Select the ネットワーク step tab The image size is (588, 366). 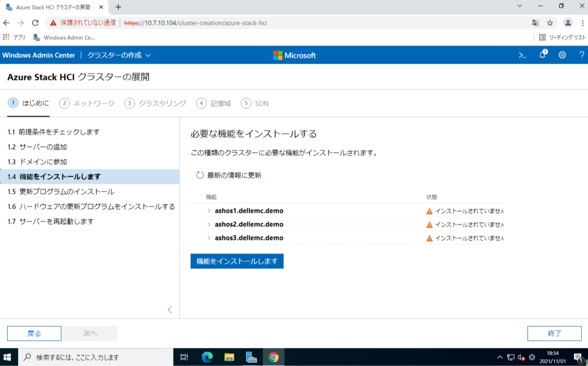[x=87, y=103]
